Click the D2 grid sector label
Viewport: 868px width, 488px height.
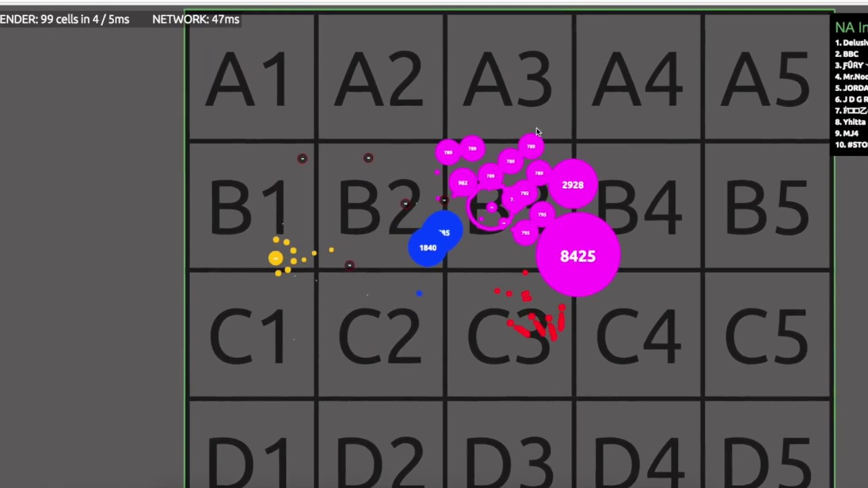click(379, 462)
